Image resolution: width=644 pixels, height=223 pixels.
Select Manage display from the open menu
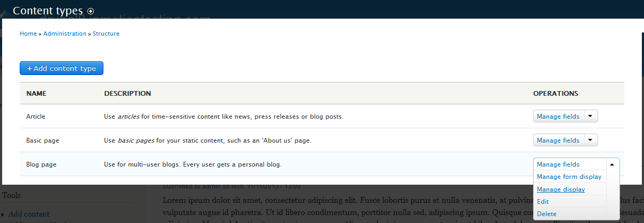click(x=561, y=189)
